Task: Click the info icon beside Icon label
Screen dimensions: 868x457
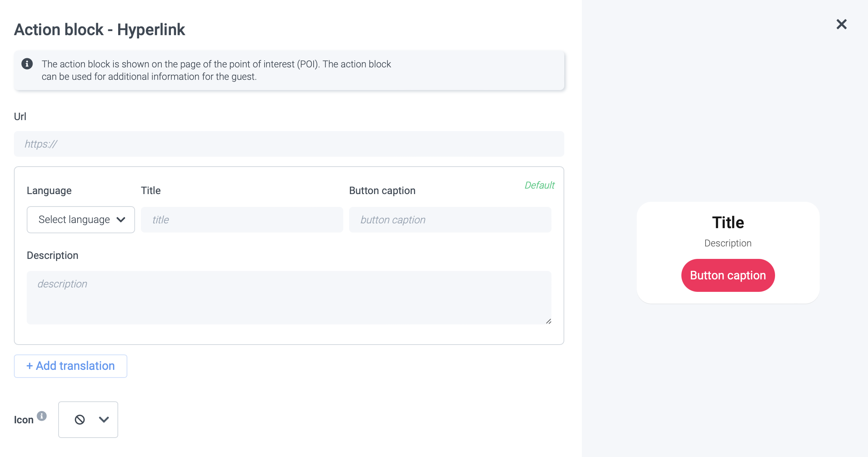Action: click(42, 416)
